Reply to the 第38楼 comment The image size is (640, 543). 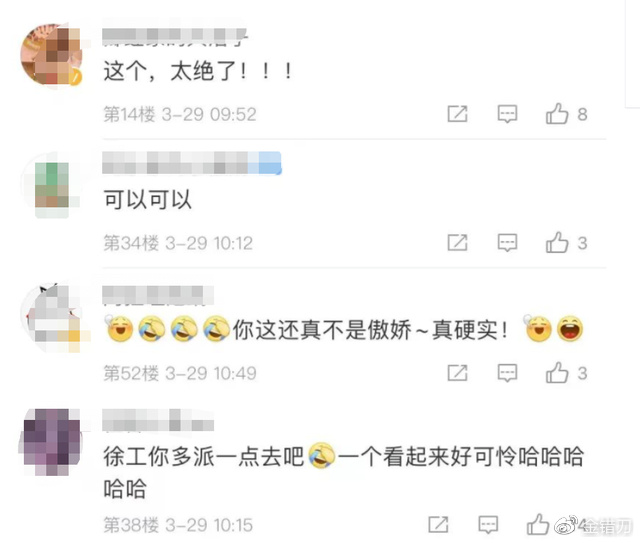488,525
